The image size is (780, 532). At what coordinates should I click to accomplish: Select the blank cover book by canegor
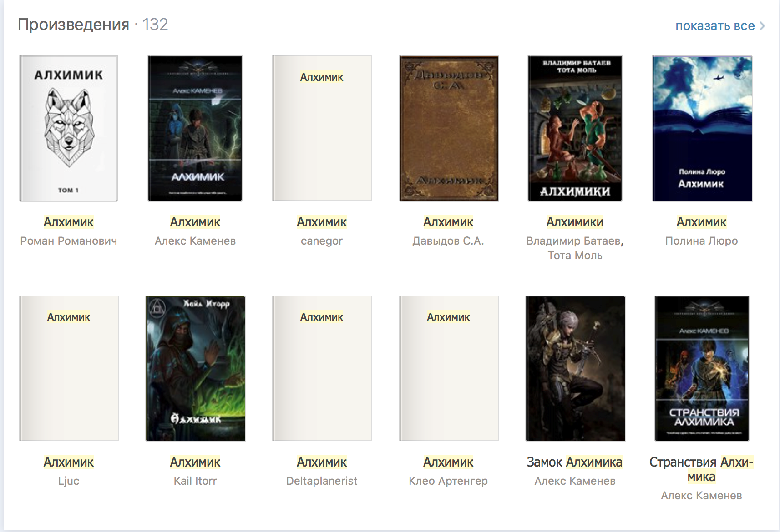coord(322,128)
